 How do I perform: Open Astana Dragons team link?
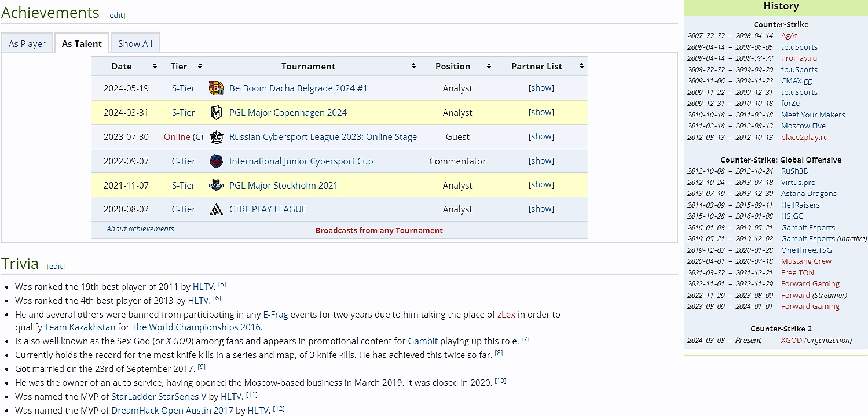point(809,194)
